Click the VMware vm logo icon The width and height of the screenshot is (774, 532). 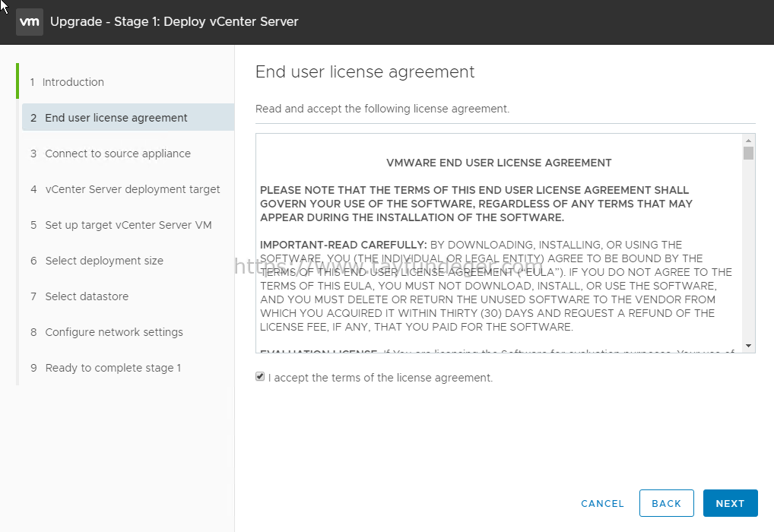coord(30,22)
